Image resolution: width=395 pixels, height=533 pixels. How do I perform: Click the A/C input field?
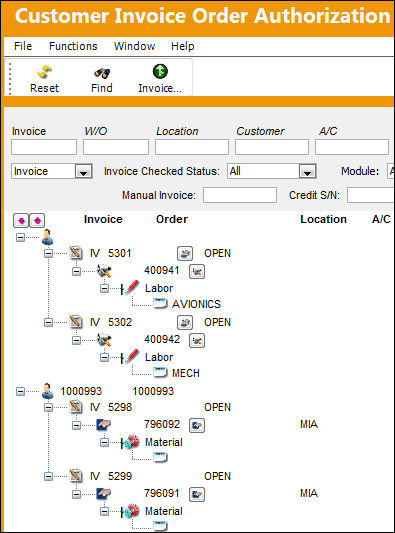[x=352, y=147]
